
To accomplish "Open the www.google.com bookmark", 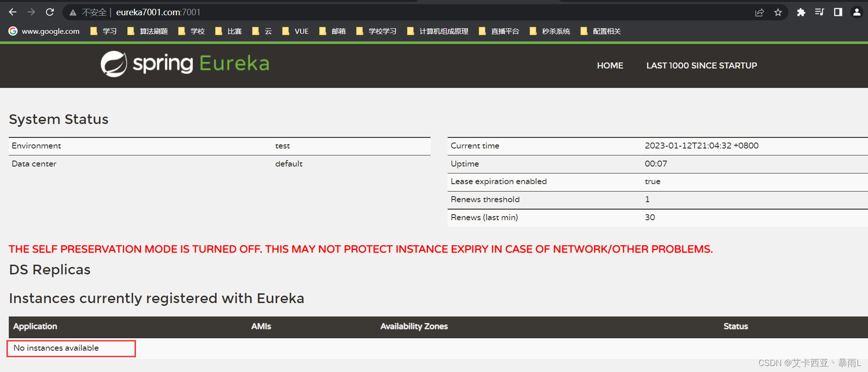I will (x=44, y=31).
